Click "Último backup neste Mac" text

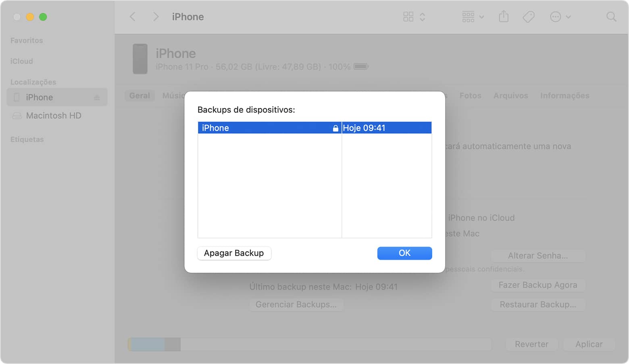[300, 287]
